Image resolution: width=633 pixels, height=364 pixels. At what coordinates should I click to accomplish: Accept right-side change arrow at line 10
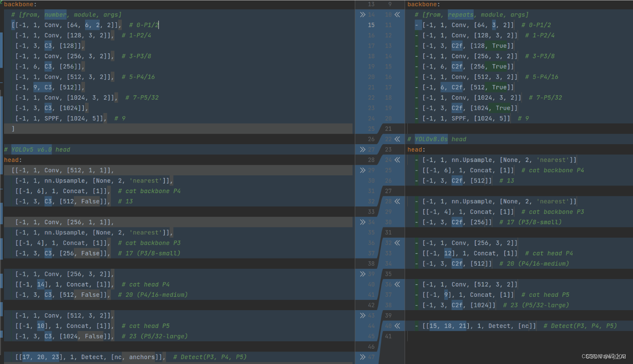(397, 15)
